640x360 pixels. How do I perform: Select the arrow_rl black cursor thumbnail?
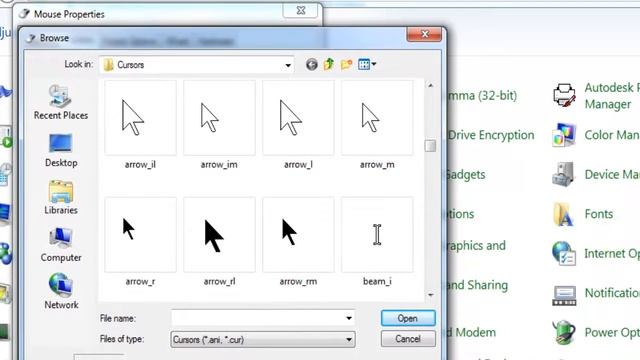coord(219,235)
